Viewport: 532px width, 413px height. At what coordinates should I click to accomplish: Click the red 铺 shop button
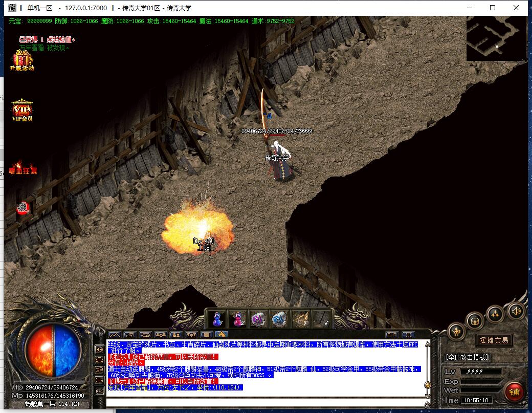point(515,392)
